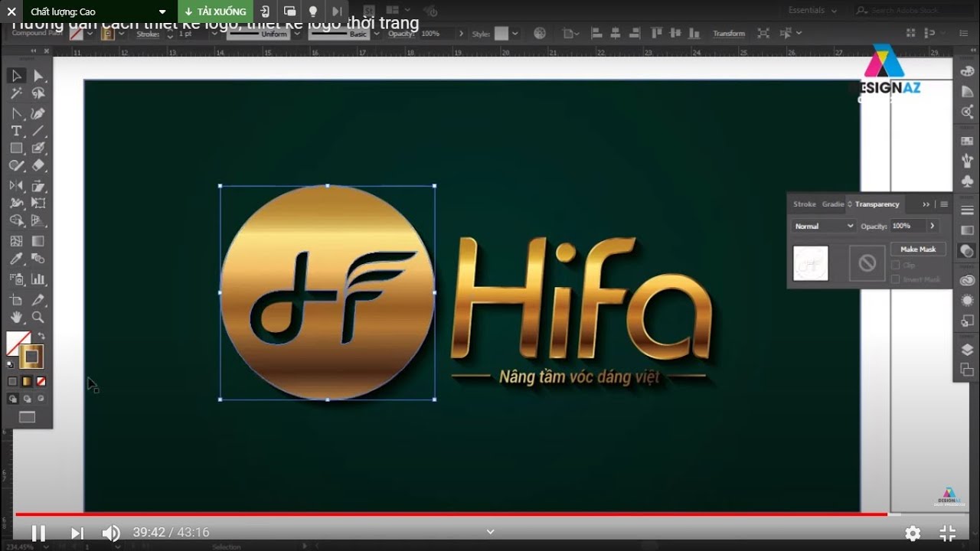The image size is (980, 551).
Task: Open the Transparency panel options menu
Action: click(x=944, y=204)
